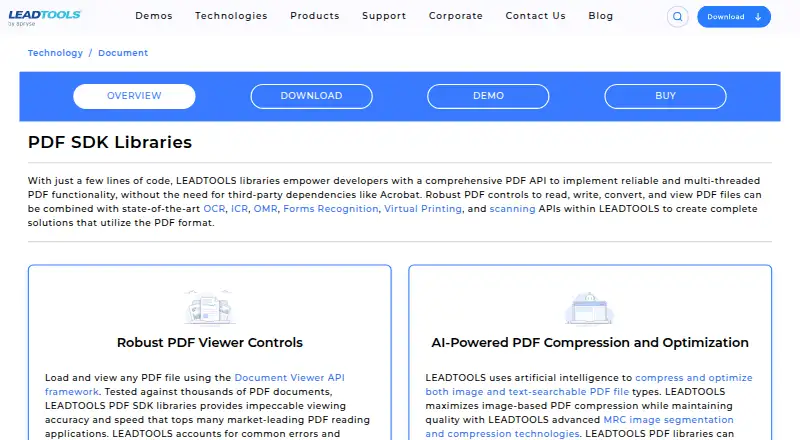This screenshot has width=800, height=440.
Task: Go to Contact Us page
Action: pyautogui.click(x=535, y=16)
